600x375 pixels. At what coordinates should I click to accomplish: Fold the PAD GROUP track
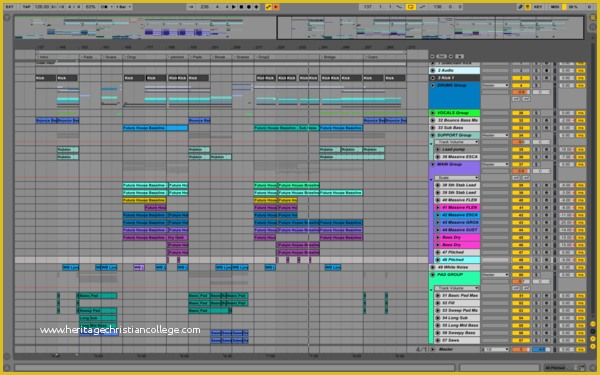[433, 275]
